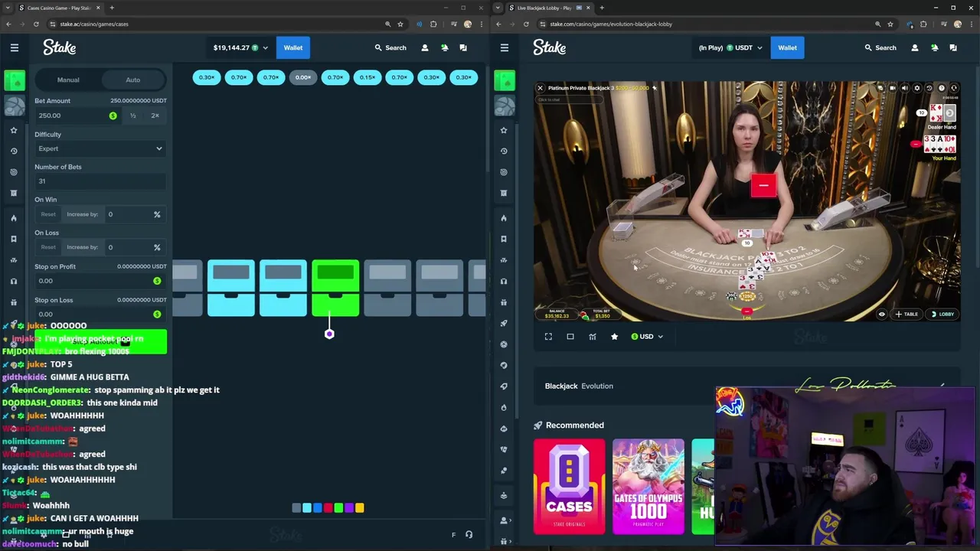Viewport: 980px width, 551px height.
Task: Click Wallet button in the Cases window
Action: click(293, 47)
